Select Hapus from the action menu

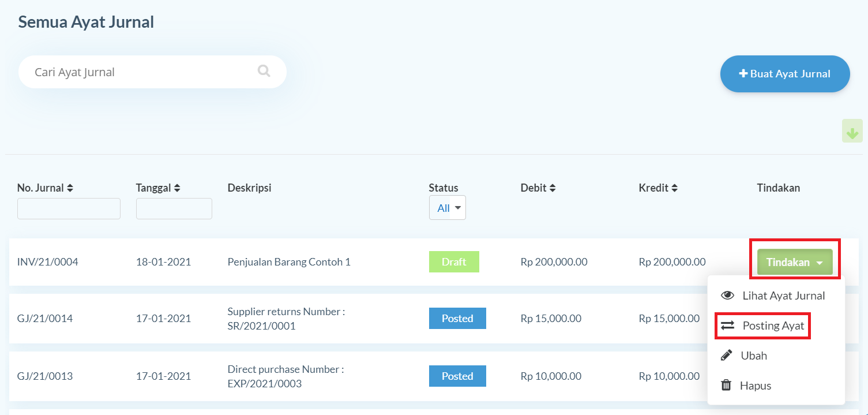pos(755,386)
